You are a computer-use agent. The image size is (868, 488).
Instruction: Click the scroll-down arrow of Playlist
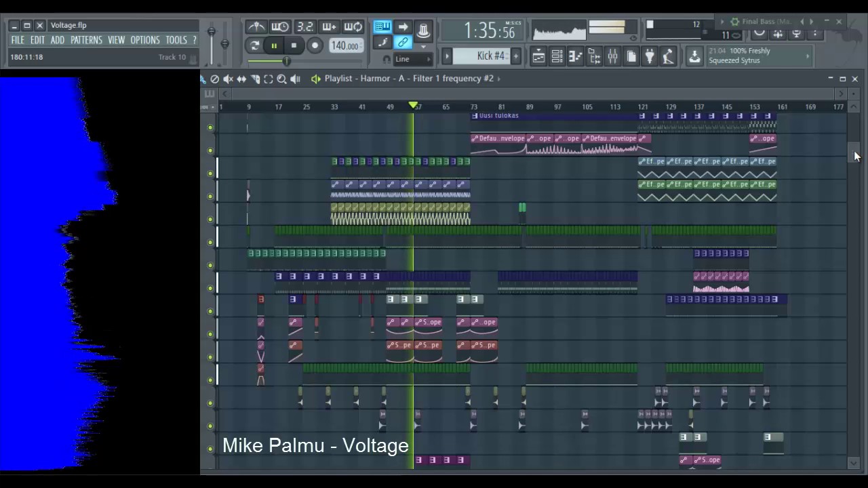pos(854,462)
